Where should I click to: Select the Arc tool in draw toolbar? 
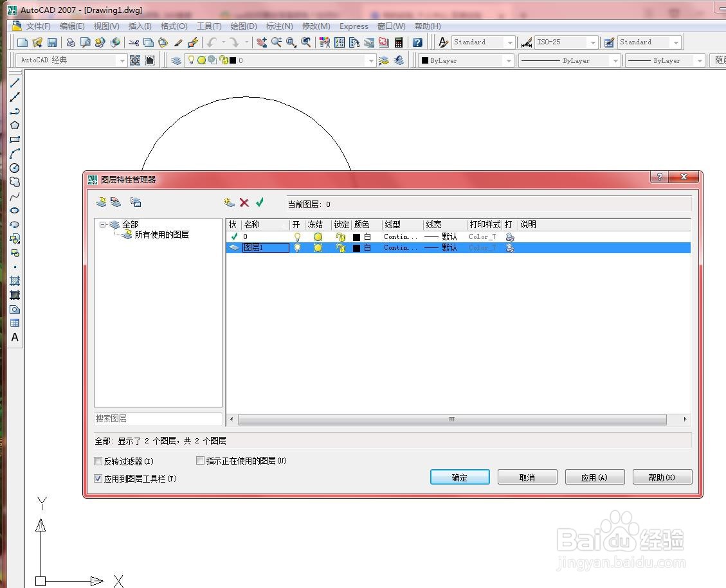15,154
